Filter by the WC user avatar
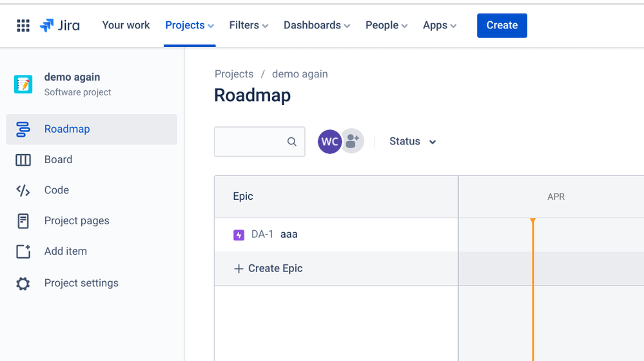Image resolution: width=644 pixels, height=361 pixels. pyautogui.click(x=329, y=142)
